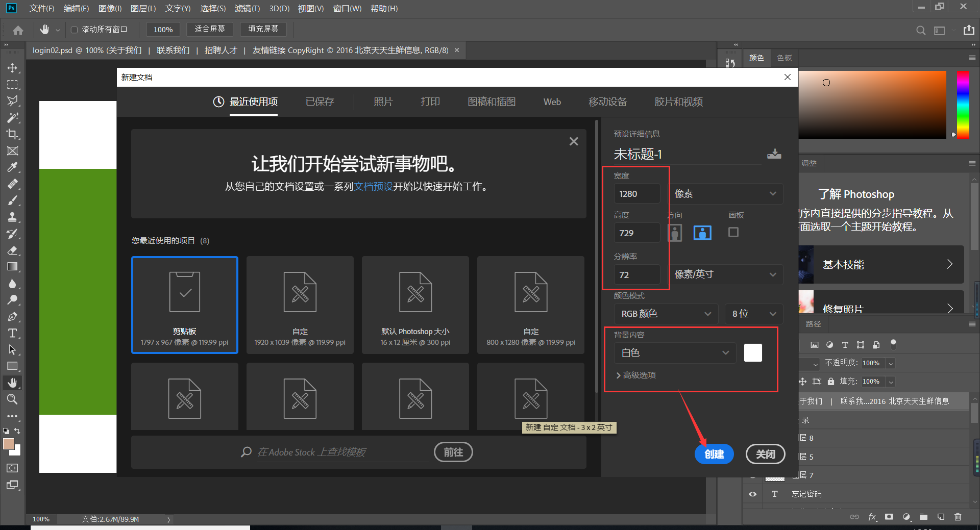This screenshot has height=530, width=980.
Task: Add layer style fx icon
Action: [872, 517]
